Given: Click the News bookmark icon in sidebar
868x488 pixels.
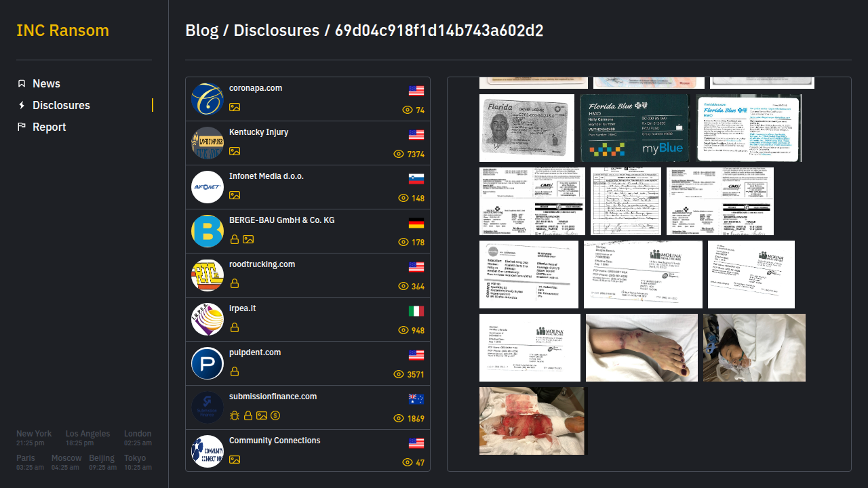Looking at the screenshot, I should [22, 83].
